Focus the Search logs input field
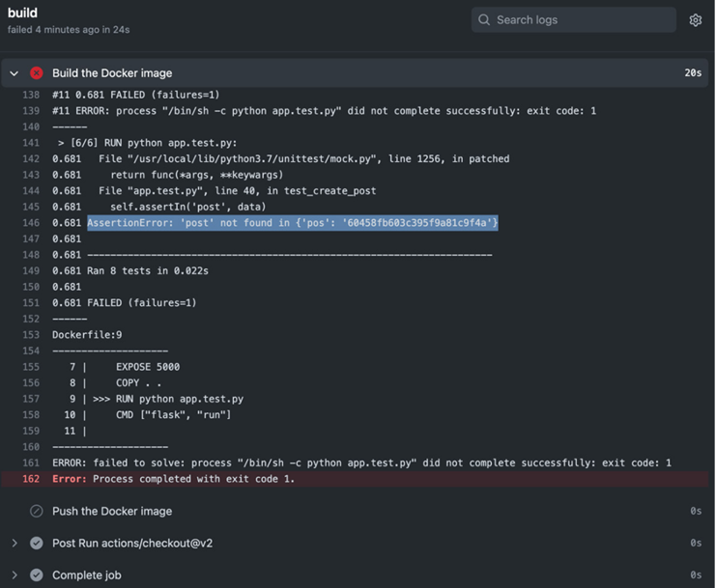Image resolution: width=716 pixels, height=588 pixels. pyautogui.click(x=574, y=19)
